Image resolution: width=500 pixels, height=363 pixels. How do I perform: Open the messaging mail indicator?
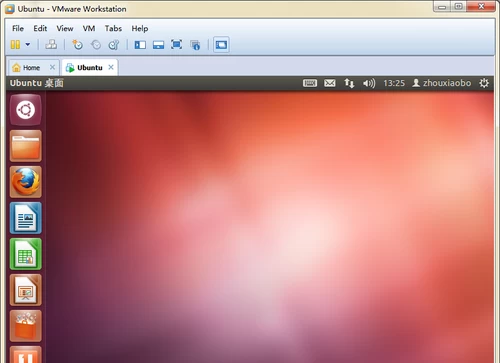[x=330, y=83]
